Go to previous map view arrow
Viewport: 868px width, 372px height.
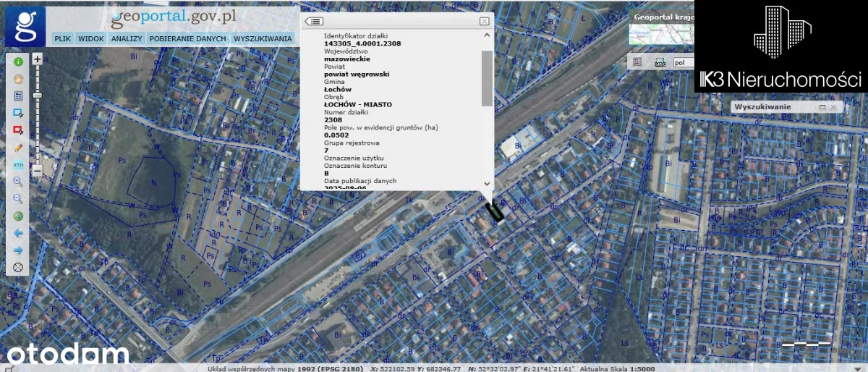[x=18, y=233]
